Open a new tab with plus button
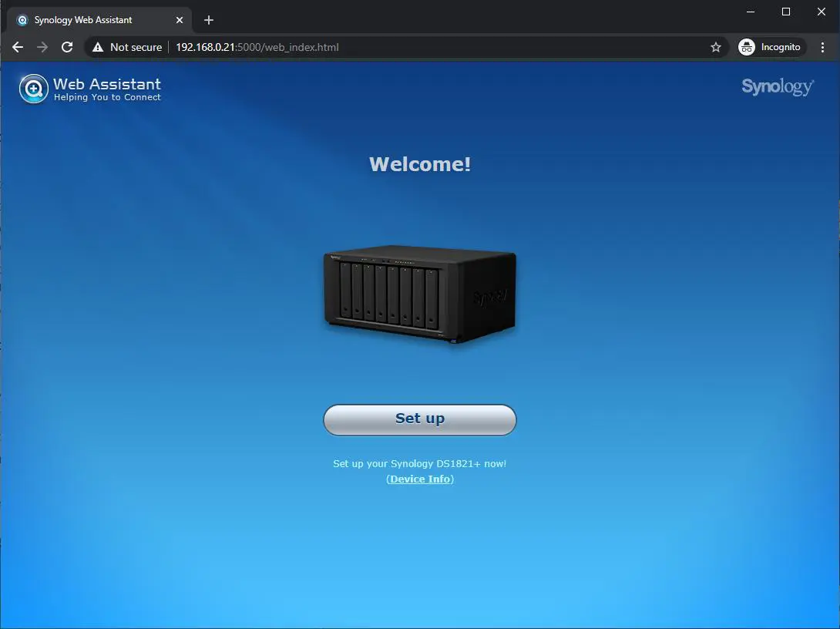Viewport: 840px width, 629px height. coord(209,20)
